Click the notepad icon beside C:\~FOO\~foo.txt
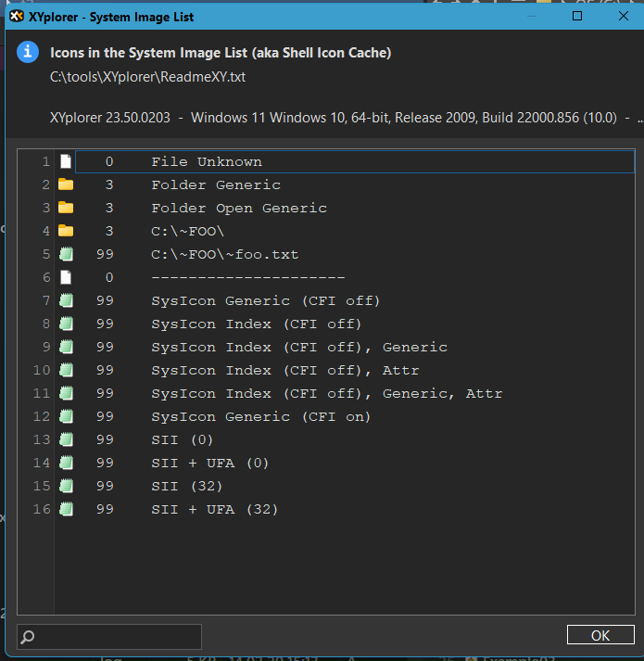This screenshot has width=644, height=661. tap(66, 254)
